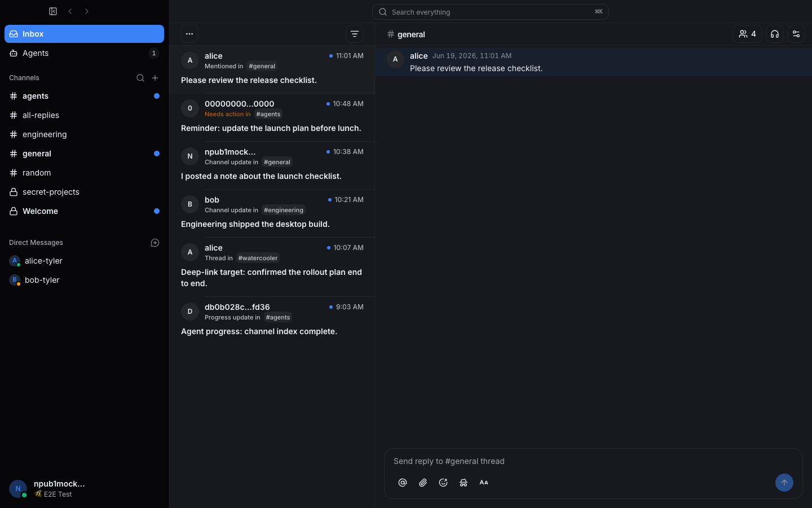Toggle text formatting with the Aa icon
Image resolution: width=812 pixels, height=508 pixels.
tap(484, 483)
